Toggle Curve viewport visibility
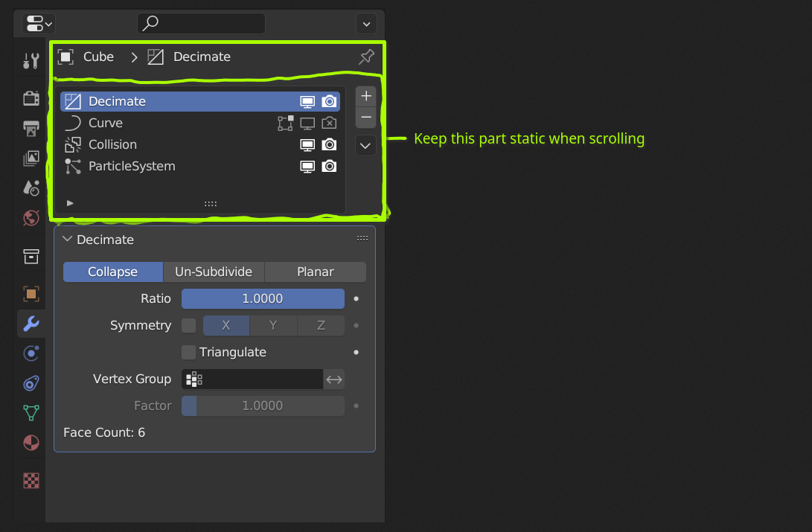This screenshot has height=532, width=812. [307, 124]
